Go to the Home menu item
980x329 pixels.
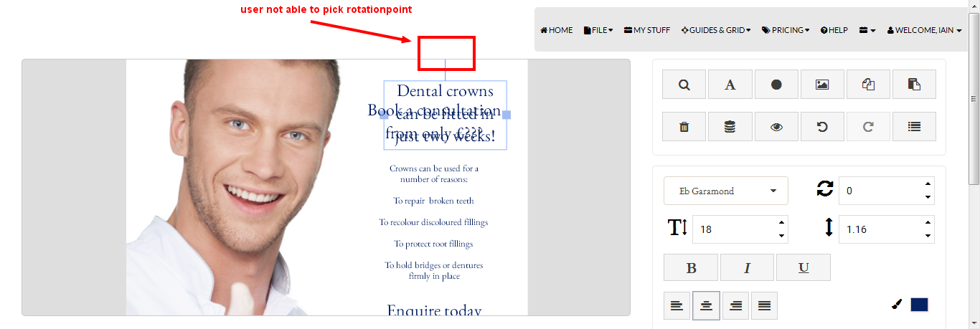pyautogui.click(x=557, y=30)
